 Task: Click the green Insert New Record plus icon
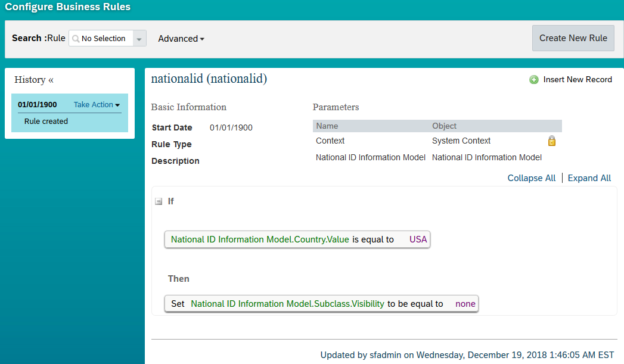click(x=533, y=80)
